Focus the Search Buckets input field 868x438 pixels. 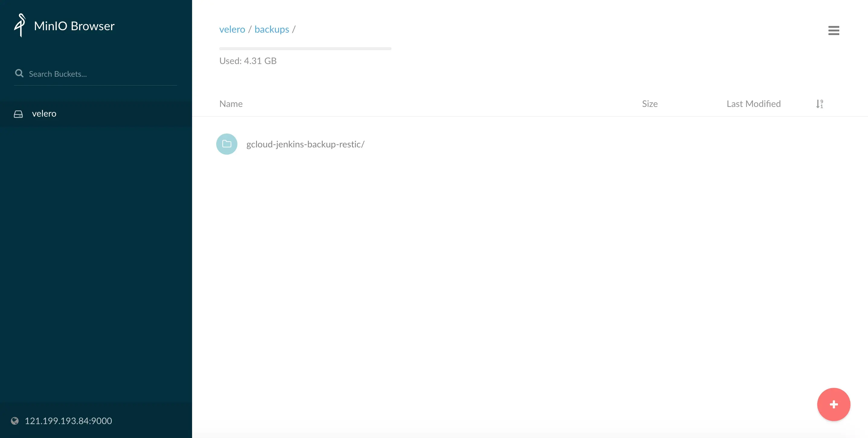click(101, 74)
